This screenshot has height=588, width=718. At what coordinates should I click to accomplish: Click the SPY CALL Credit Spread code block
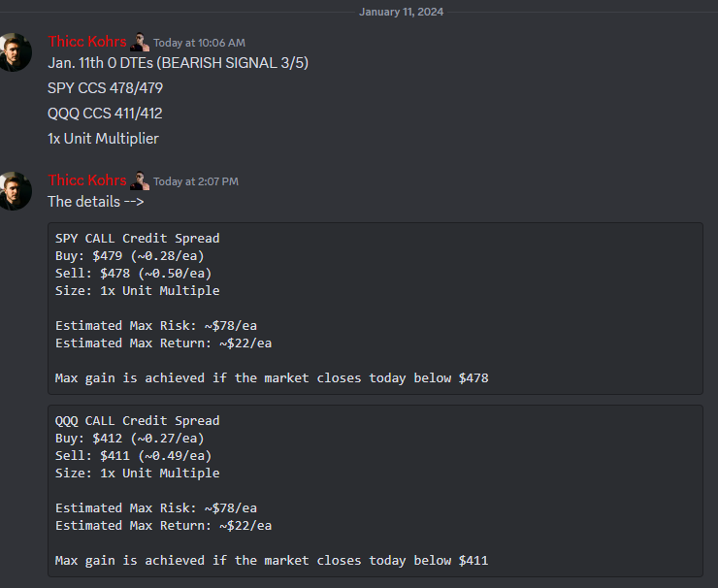(375, 309)
